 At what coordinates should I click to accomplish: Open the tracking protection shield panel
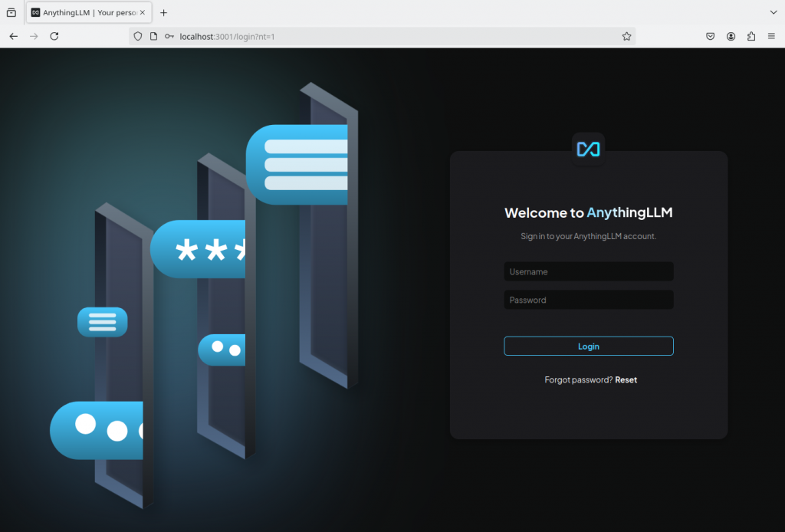138,36
